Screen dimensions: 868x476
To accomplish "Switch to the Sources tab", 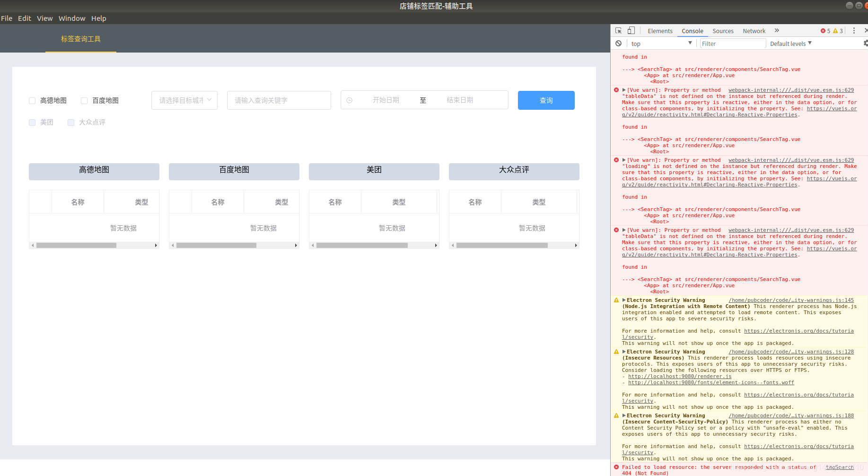I will (x=723, y=31).
